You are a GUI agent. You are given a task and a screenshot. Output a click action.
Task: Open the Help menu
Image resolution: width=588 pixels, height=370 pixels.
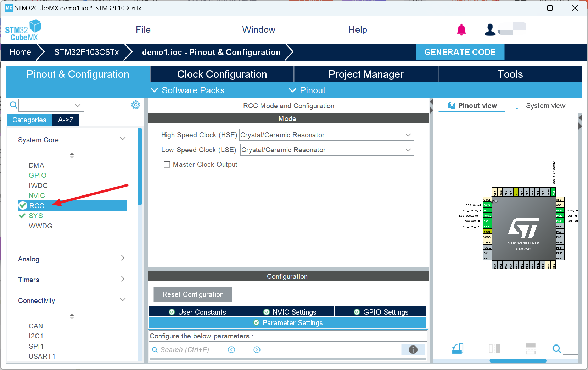tap(358, 30)
